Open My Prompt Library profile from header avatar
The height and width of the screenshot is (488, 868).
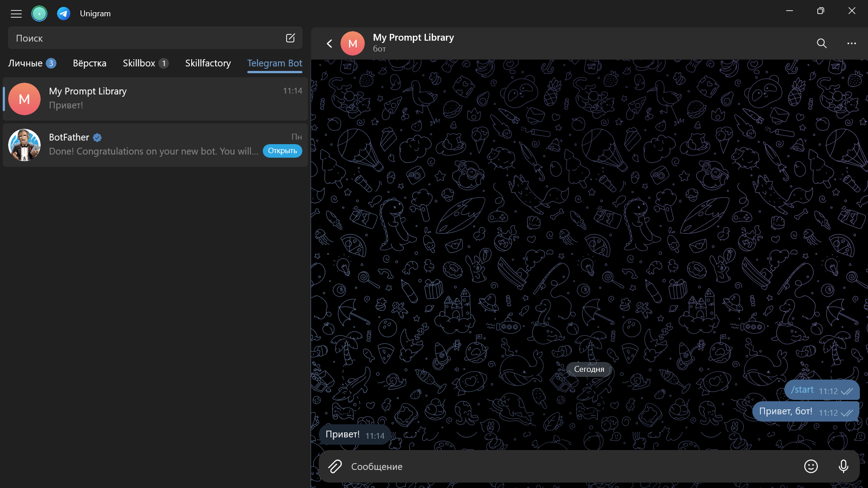(x=353, y=43)
